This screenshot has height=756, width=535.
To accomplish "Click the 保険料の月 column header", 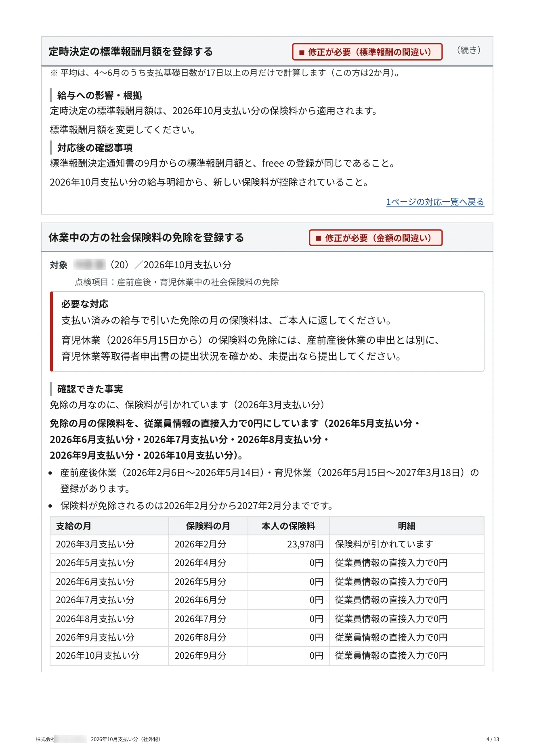I will click(x=208, y=526).
